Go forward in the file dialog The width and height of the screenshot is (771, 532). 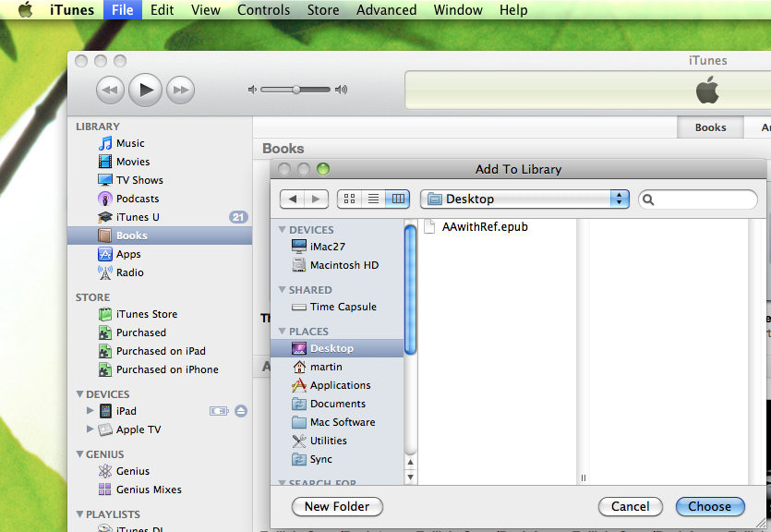click(316, 199)
